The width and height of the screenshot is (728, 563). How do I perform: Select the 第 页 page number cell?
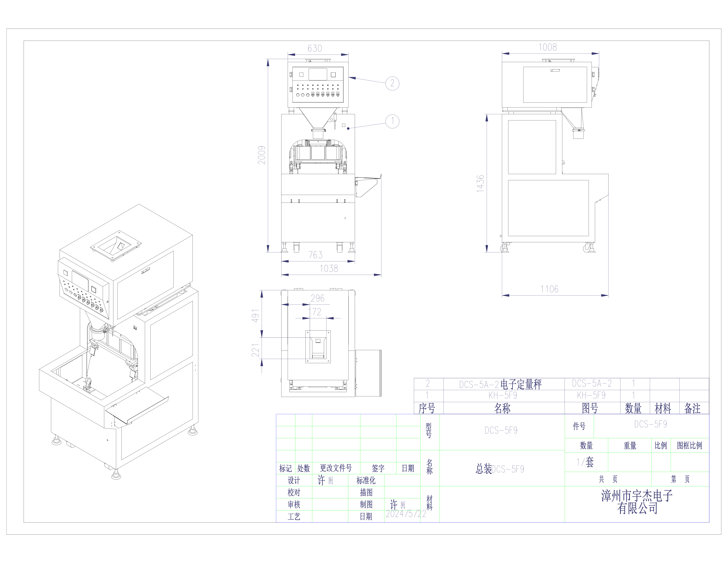coord(680,479)
